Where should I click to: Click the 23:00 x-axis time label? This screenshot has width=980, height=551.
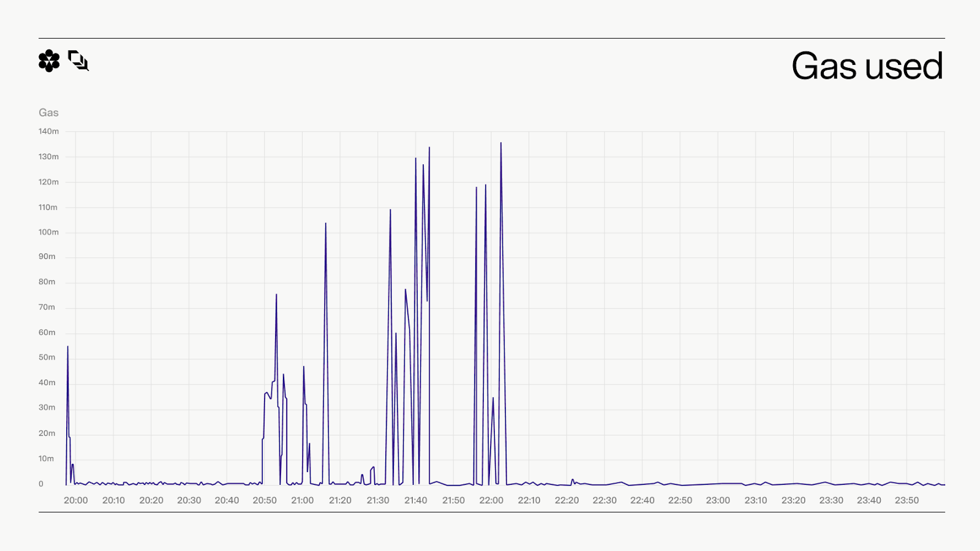pyautogui.click(x=718, y=500)
